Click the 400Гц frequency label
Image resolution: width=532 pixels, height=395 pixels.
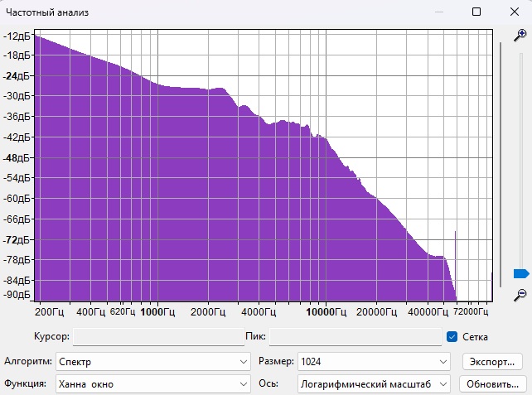click(91, 312)
